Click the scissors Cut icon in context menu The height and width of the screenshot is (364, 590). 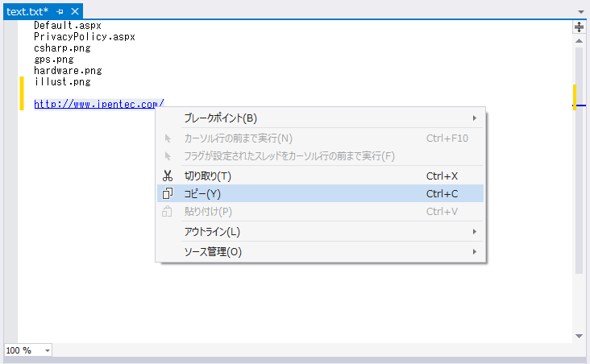click(168, 176)
